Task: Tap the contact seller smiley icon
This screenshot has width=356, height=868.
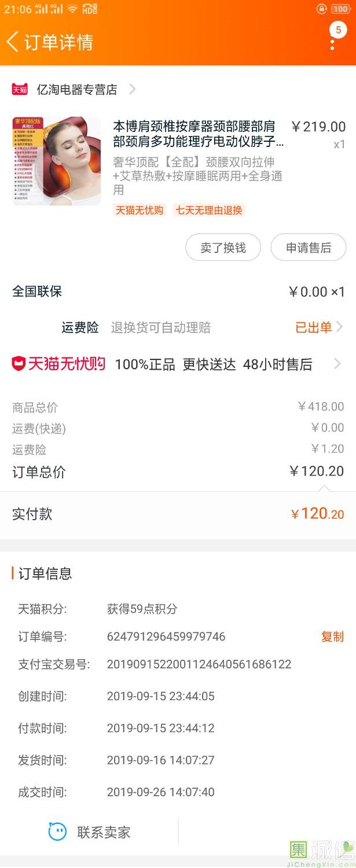Action: point(57,832)
